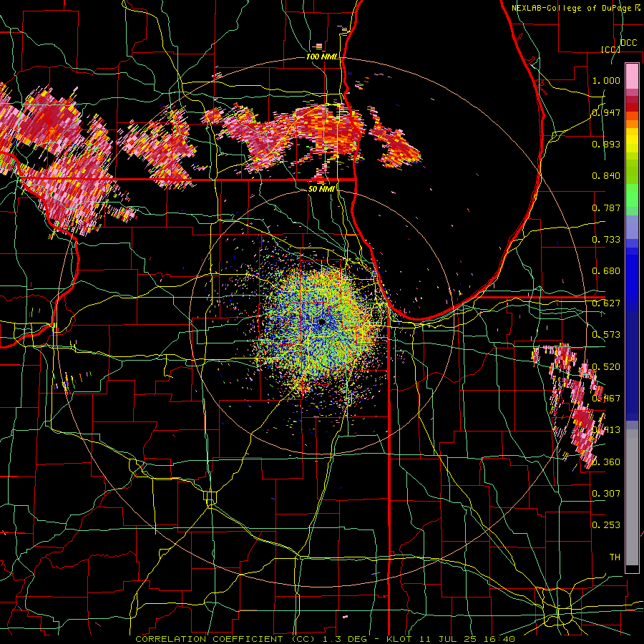Click the black radar site dot at center

322,322
